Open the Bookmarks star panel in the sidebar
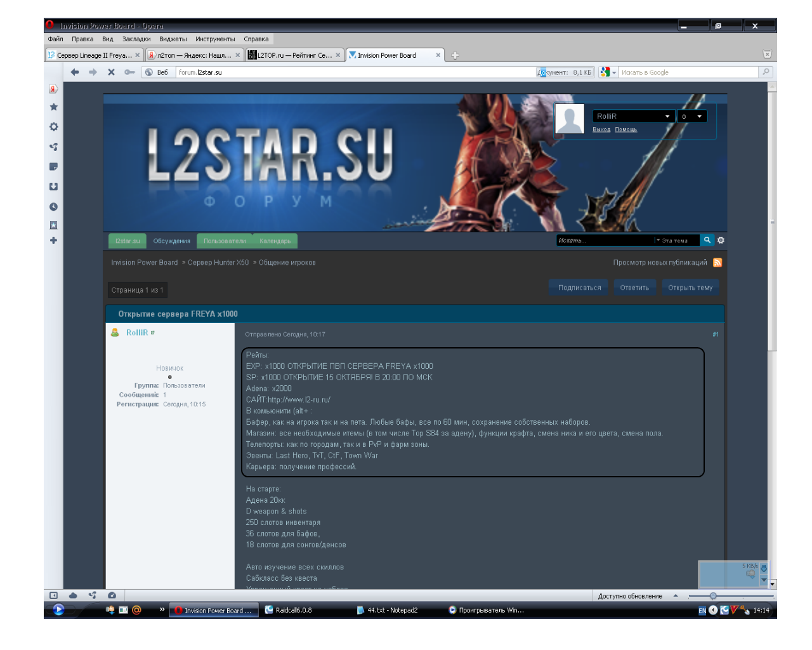This screenshot has height=650, width=812. coord(53,107)
